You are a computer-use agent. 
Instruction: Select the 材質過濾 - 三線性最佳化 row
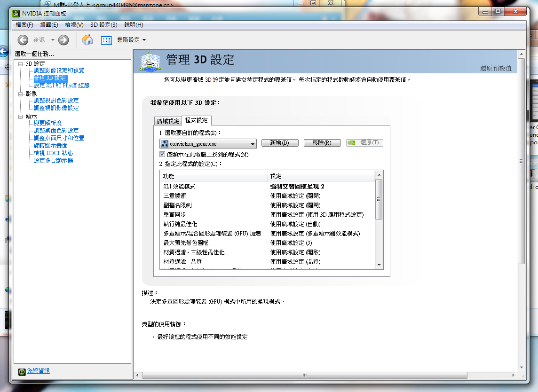click(x=268, y=252)
